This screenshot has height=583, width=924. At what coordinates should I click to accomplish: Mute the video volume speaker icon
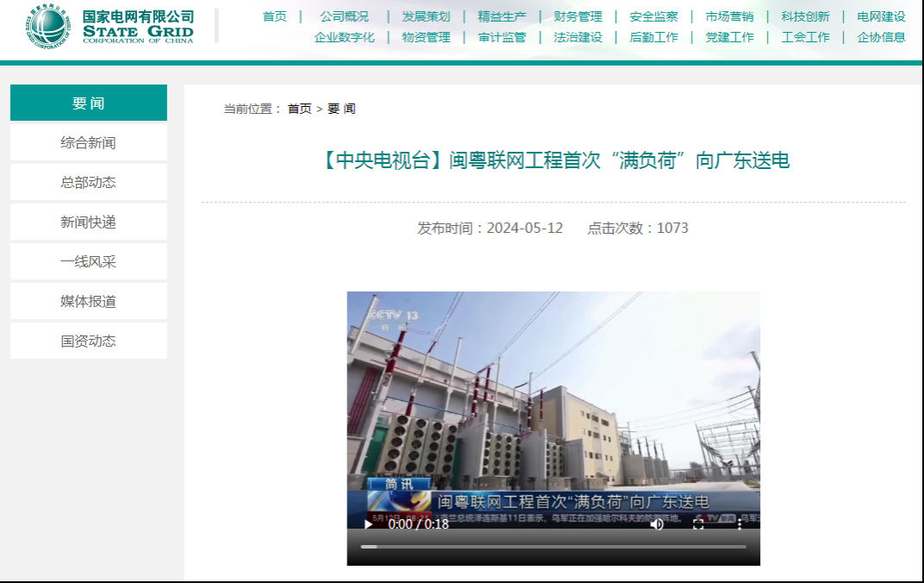657,523
